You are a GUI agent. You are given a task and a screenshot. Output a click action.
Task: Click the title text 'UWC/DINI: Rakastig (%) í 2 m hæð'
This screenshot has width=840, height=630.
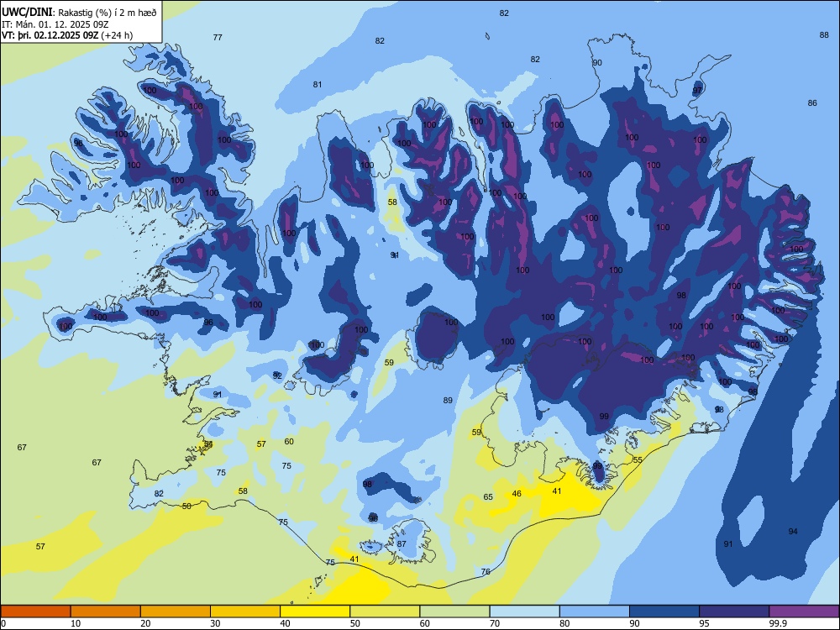(x=79, y=13)
